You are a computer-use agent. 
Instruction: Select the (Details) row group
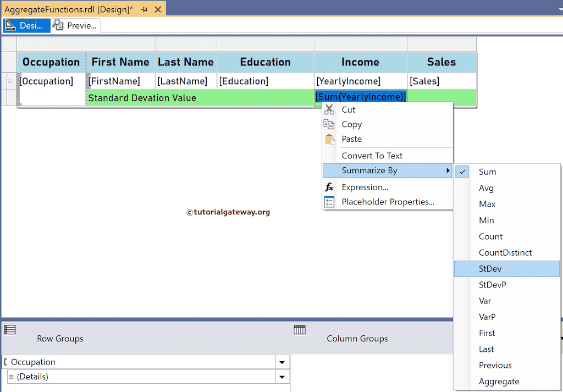[142, 377]
